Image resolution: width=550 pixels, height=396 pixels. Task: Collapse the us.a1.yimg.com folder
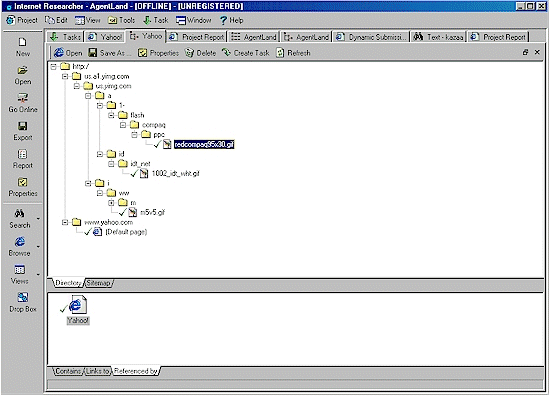[x=65, y=76]
